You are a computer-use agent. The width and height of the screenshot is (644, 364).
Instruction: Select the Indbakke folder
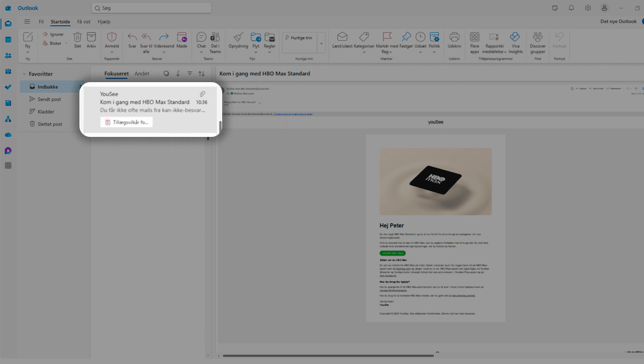point(51,87)
